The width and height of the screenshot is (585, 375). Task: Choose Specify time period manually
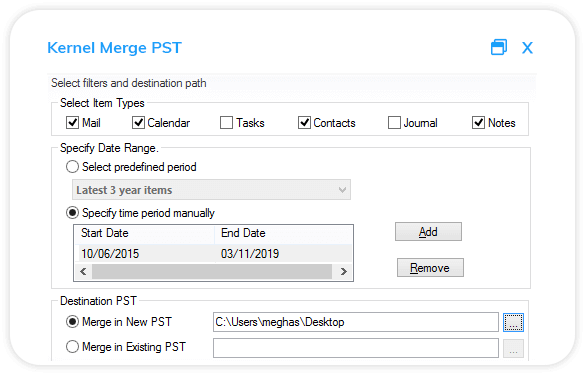pos(72,213)
